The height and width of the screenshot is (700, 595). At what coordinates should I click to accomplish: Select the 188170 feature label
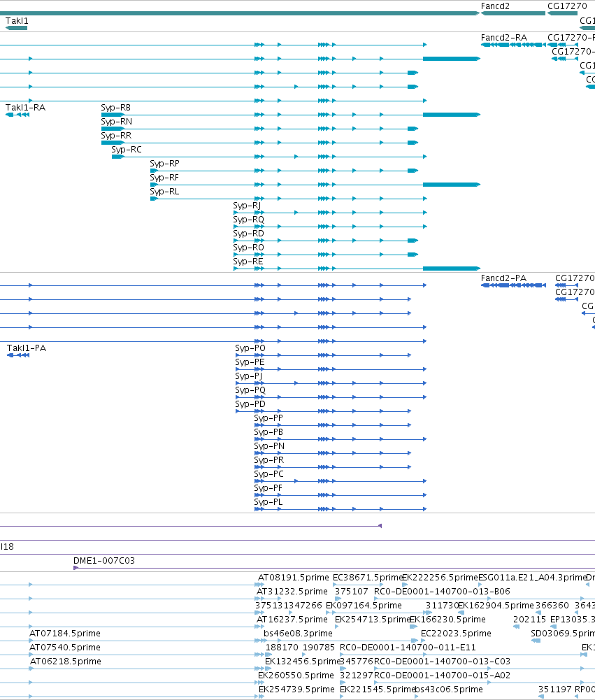click(x=282, y=648)
